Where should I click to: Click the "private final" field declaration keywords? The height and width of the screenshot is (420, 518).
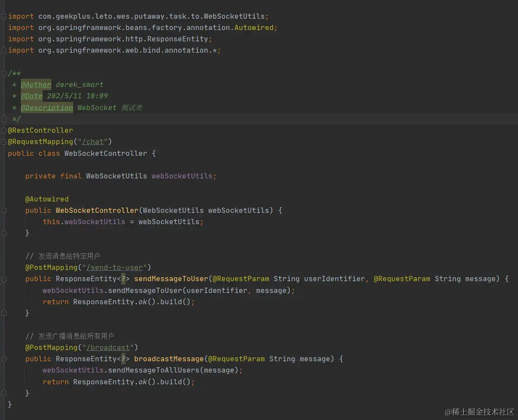point(54,176)
